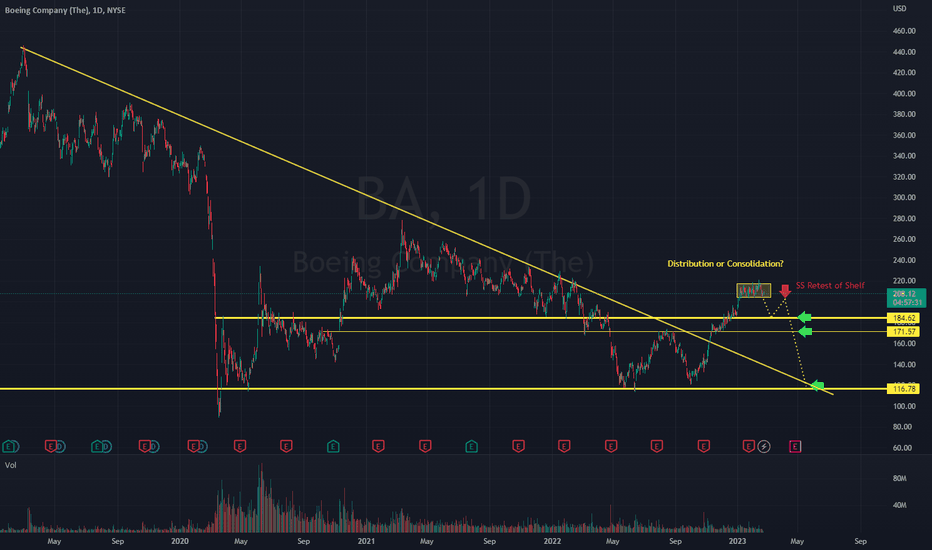The image size is (932, 550).
Task: Open the green earnings marker between May and Sep 2019
Action: [x=97, y=446]
